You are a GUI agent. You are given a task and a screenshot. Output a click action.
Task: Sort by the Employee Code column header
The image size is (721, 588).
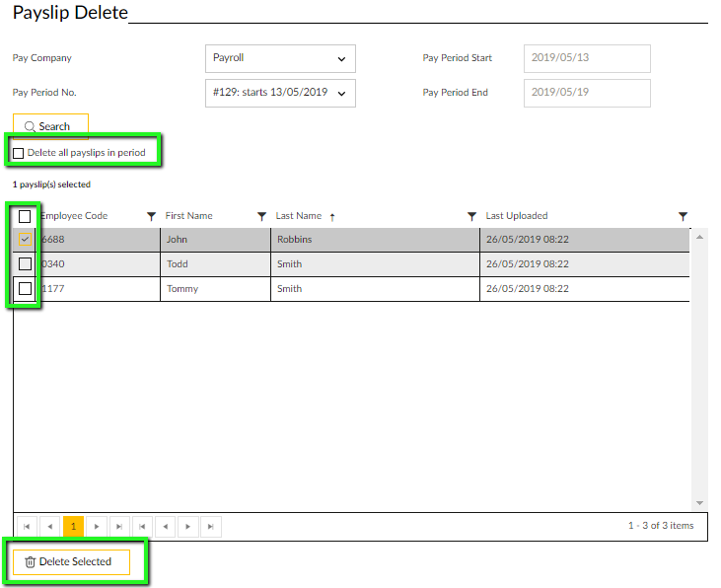[x=74, y=216]
